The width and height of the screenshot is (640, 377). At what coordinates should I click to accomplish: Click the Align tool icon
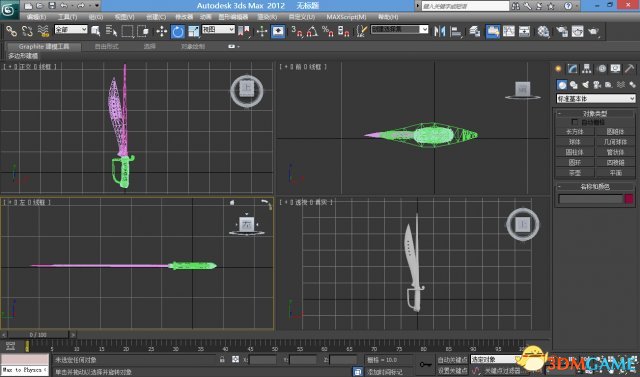[x=456, y=31]
